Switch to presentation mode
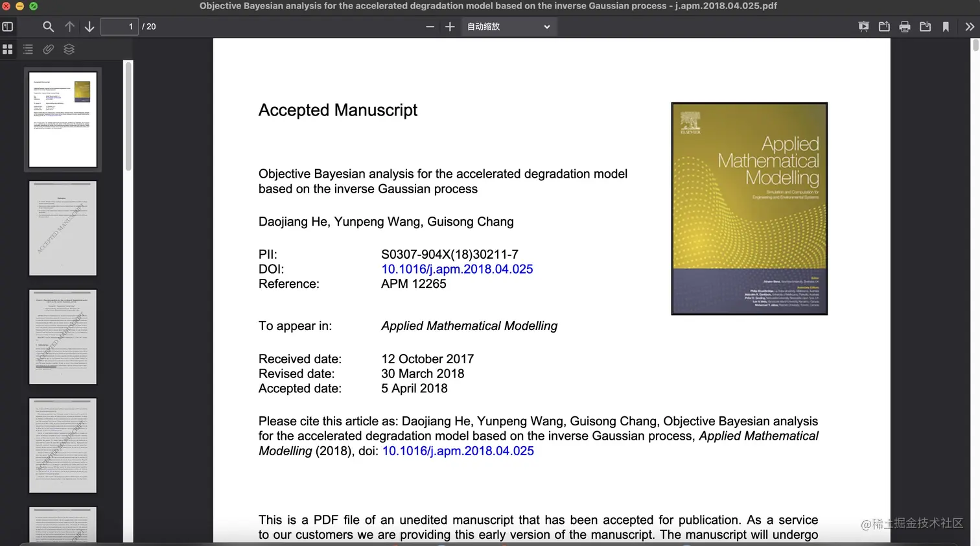980x546 pixels. tap(863, 27)
